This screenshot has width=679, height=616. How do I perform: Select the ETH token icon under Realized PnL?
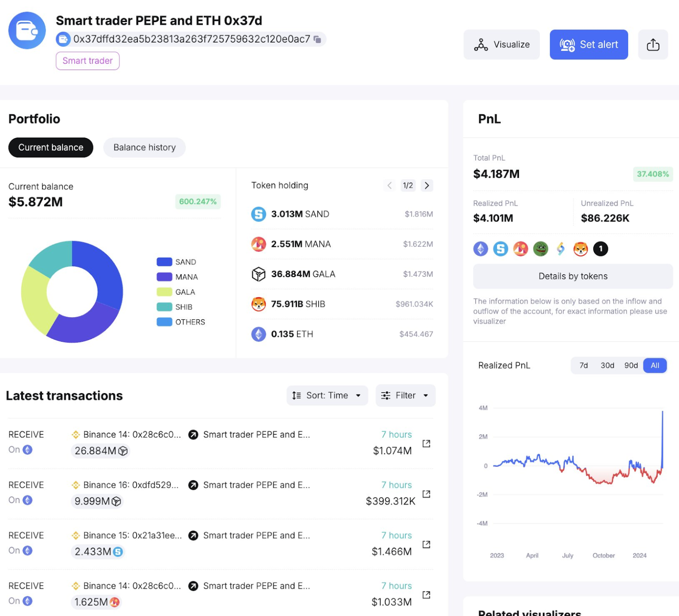(x=480, y=249)
